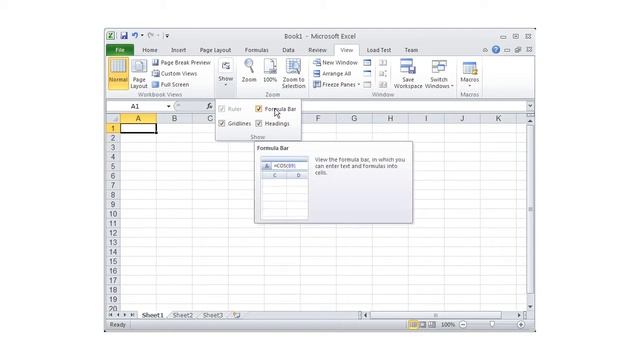The width and height of the screenshot is (640, 360).
Task: Click the disabled Ruler checkbox
Action: 222,109
